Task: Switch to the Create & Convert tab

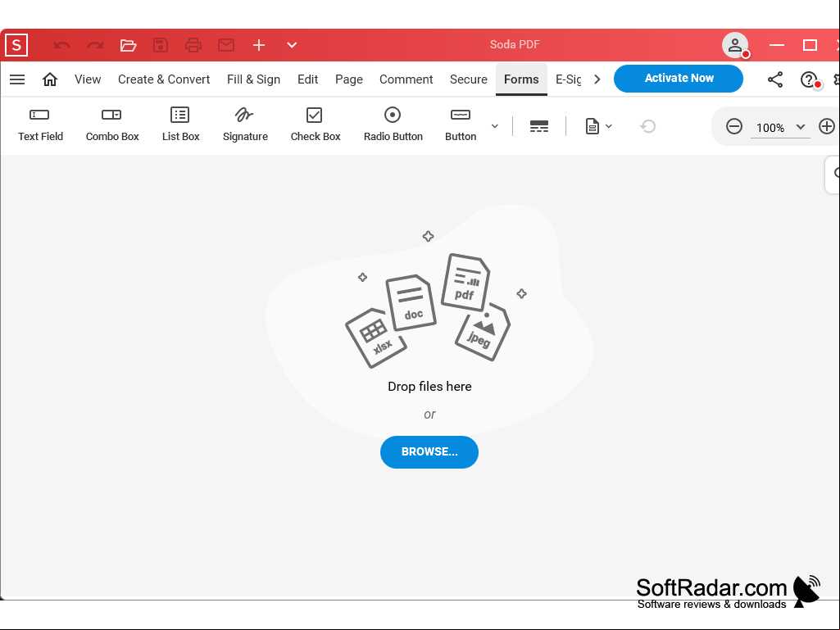Action: pos(164,79)
